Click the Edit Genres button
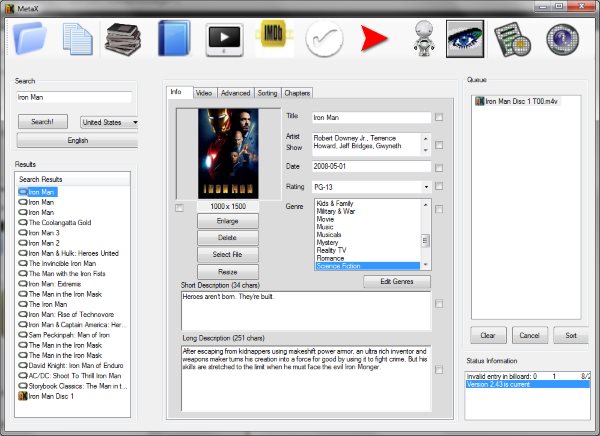This screenshot has width=600, height=436. point(397,282)
